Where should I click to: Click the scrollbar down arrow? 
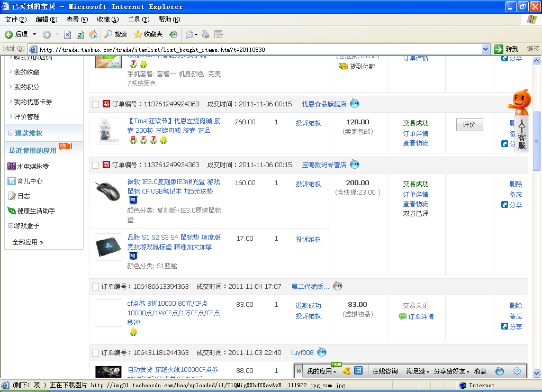click(x=536, y=373)
